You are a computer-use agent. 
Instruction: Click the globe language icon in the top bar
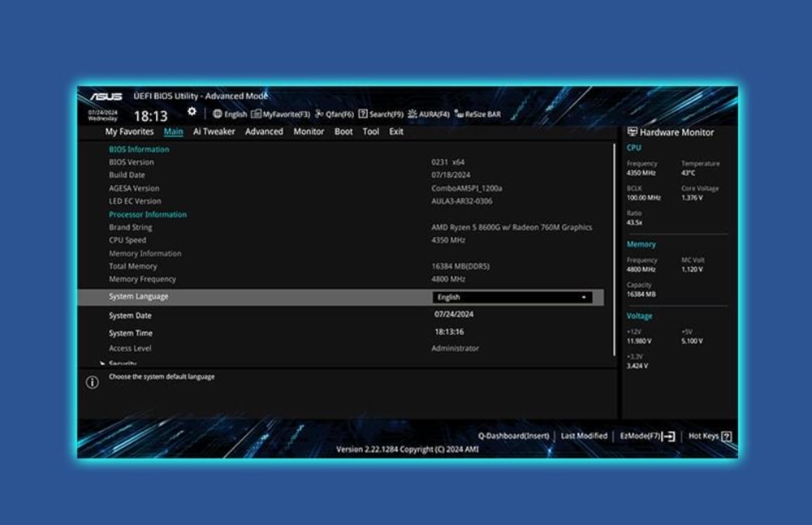coord(218,114)
